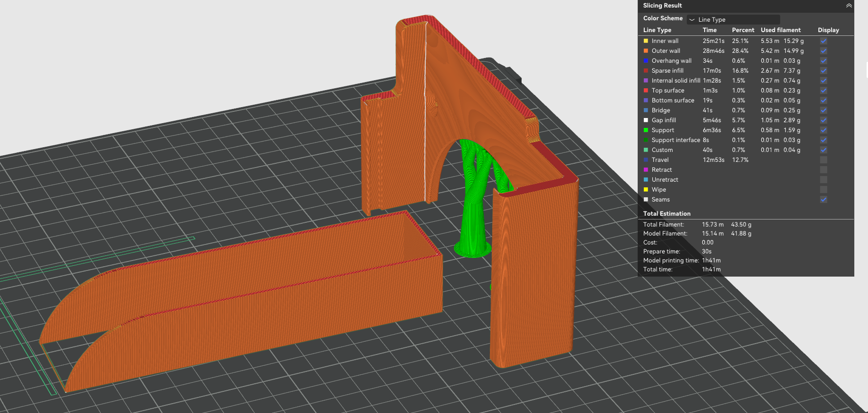Click the yellow Wipe color swatch
This screenshot has width=868, height=413.
click(646, 190)
